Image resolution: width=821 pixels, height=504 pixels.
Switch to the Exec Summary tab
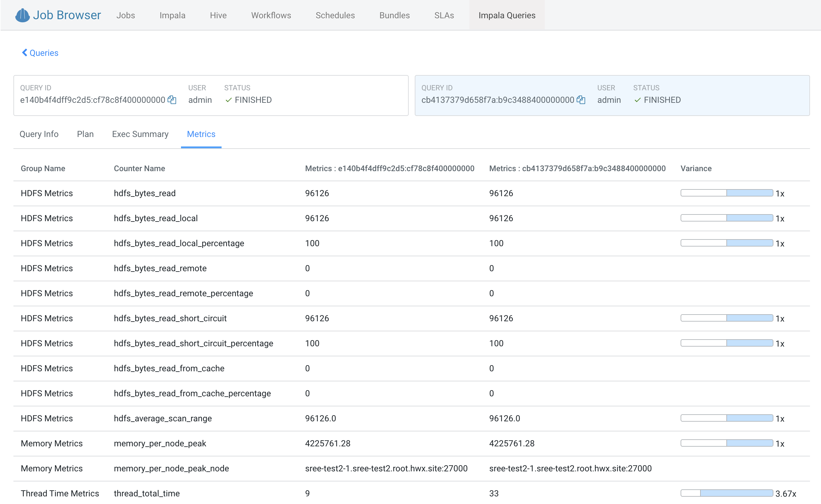[140, 134]
